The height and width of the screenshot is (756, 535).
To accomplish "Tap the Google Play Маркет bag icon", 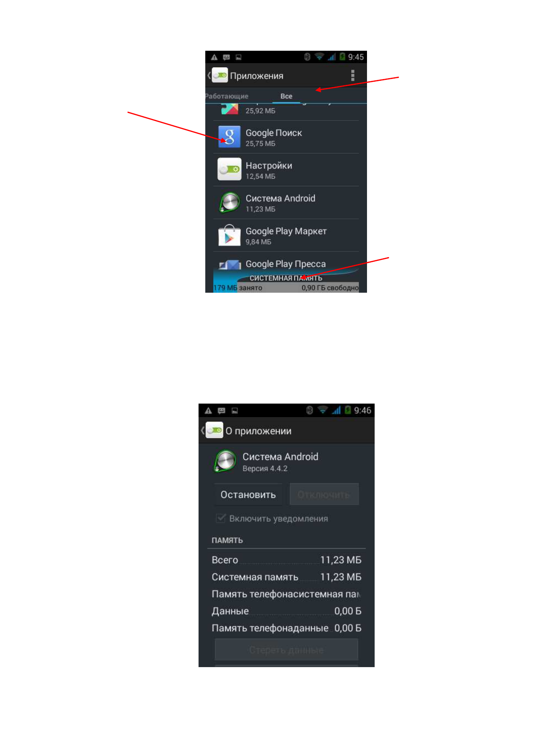I will point(229,235).
